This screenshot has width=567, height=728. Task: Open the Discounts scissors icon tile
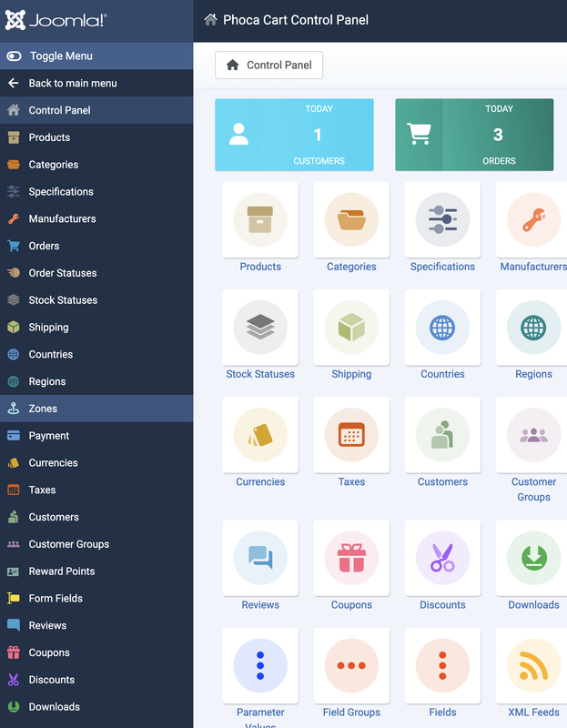pyautogui.click(x=442, y=558)
